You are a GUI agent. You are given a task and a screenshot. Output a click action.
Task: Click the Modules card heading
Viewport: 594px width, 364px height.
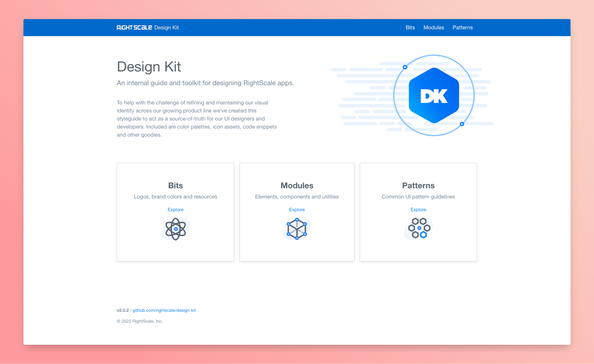(297, 186)
